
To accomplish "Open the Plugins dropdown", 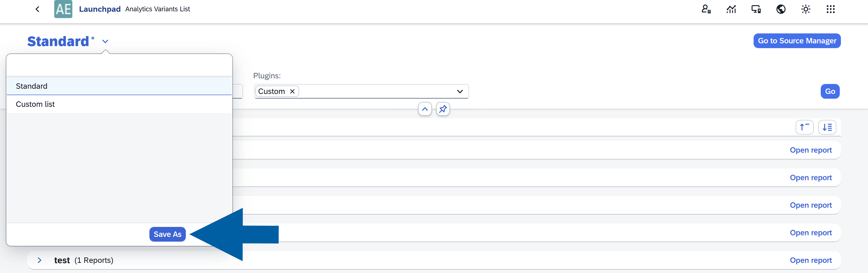I will coord(460,91).
